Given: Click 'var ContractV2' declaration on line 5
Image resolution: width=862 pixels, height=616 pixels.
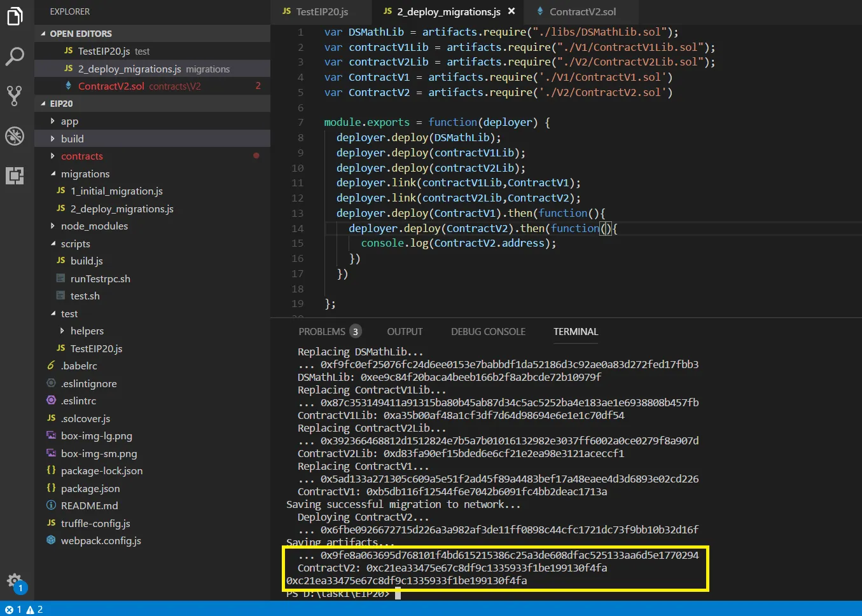Looking at the screenshot, I should [367, 92].
